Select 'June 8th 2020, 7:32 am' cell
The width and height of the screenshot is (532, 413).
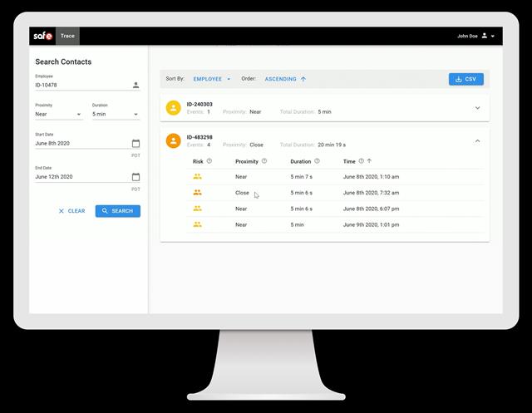pyautogui.click(x=371, y=193)
